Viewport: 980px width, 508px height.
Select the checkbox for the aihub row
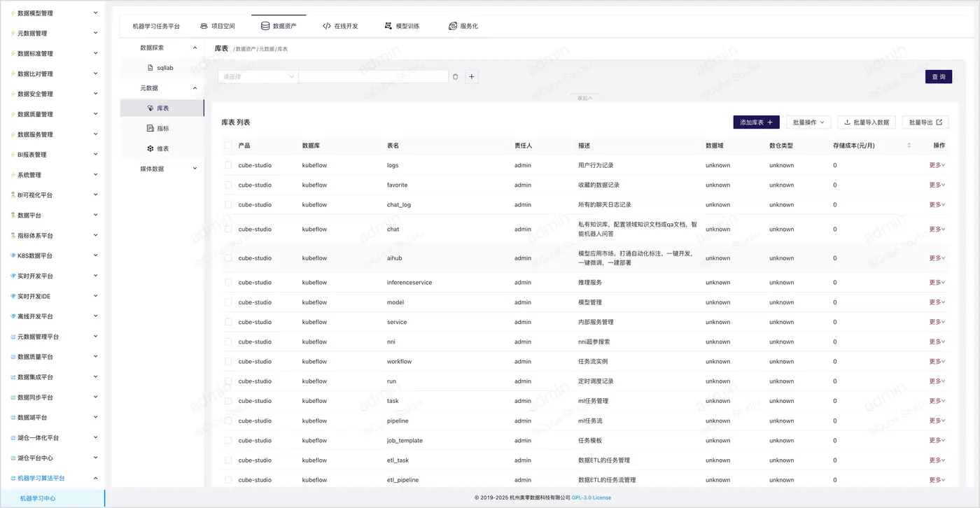228,258
